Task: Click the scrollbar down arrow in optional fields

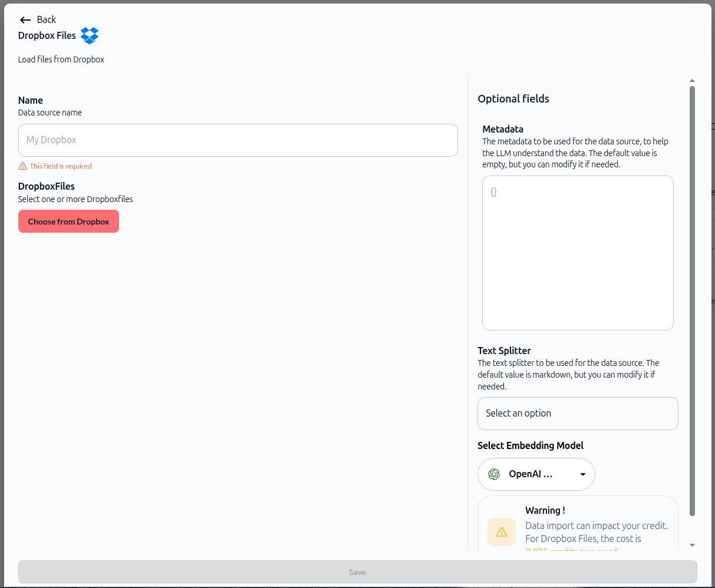Action: [x=693, y=546]
